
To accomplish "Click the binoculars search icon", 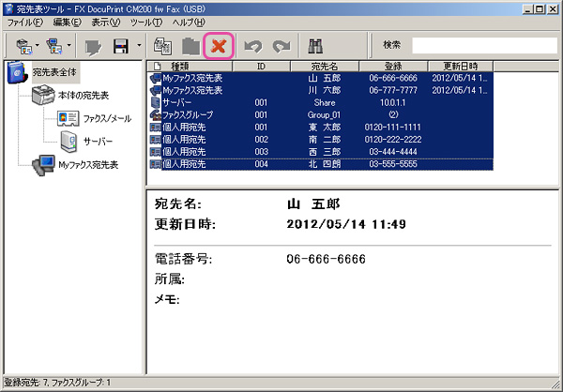I will [x=316, y=45].
